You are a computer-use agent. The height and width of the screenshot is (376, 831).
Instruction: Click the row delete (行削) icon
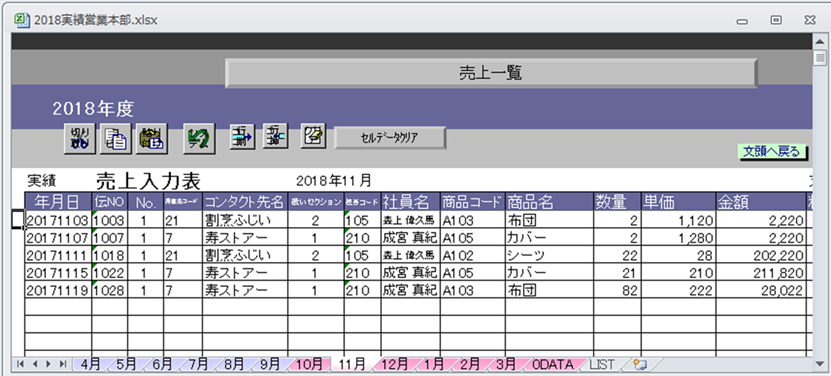click(x=243, y=137)
